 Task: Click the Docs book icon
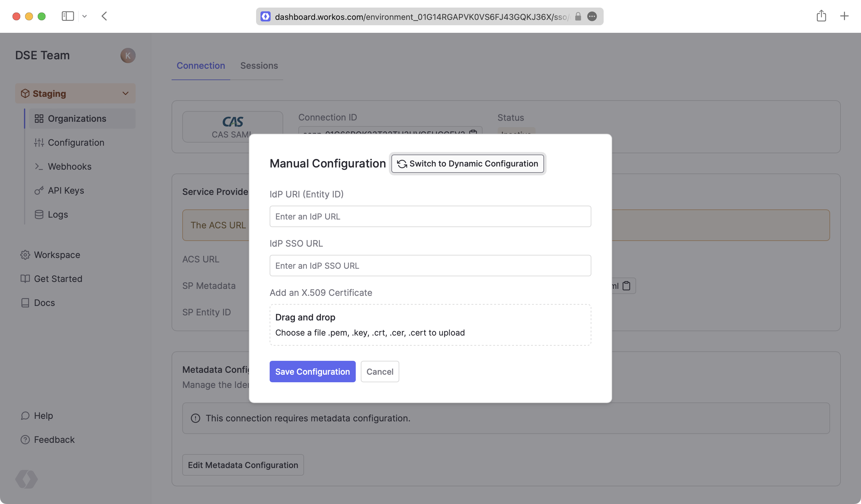pyautogui.click(x=25, y=303)
